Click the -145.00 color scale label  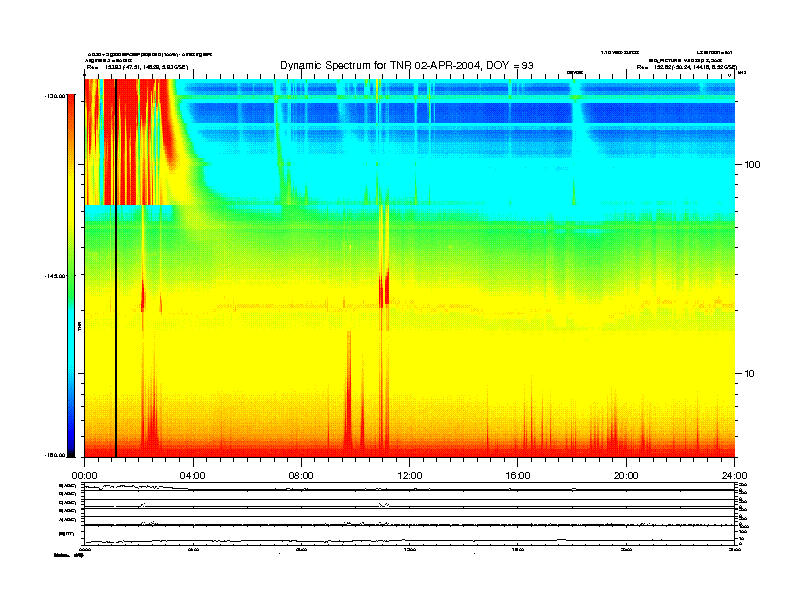(55, 276)
